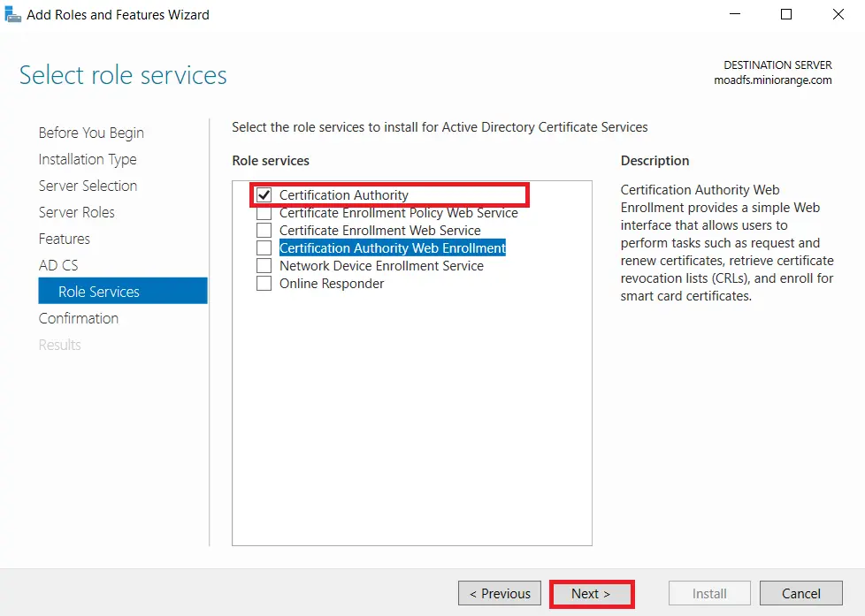Click the wizard icon in the title bar

pyautogui.click(x=14, y=14)
